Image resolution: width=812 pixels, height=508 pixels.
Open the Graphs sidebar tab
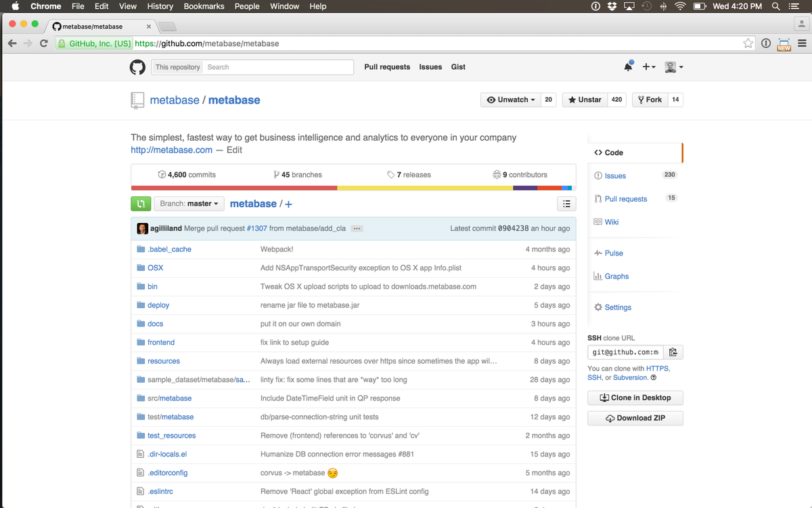(616, 276)
